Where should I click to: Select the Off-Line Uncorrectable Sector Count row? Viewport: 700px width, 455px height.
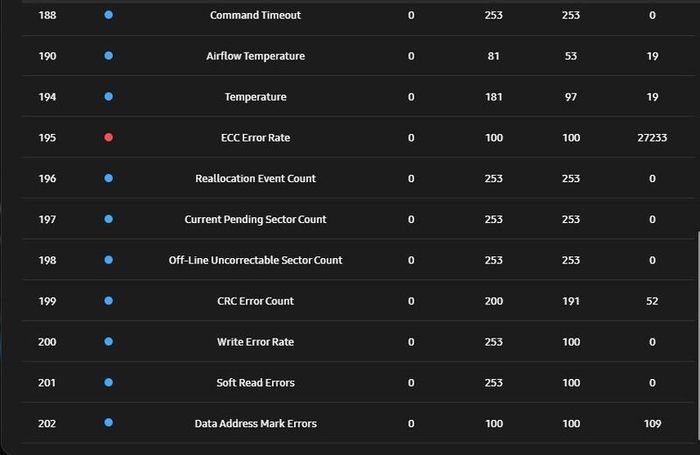click(358, 260)
